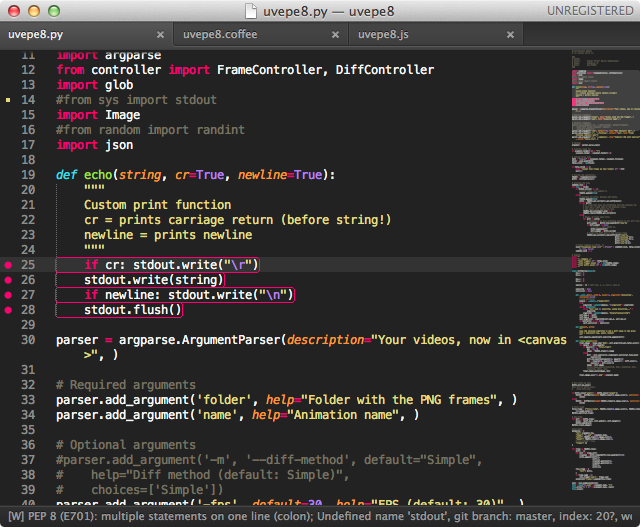Click the window title 'uvepe8.py — uvepe8'
640x527 pixels.
(x=329, y=11)
